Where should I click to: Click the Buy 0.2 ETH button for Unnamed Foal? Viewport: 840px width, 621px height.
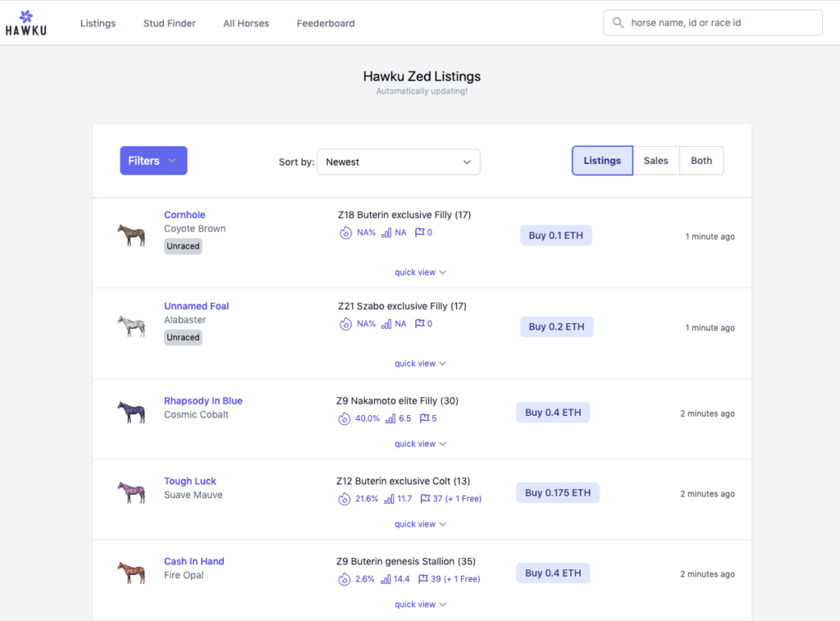[x=555, y=326]
